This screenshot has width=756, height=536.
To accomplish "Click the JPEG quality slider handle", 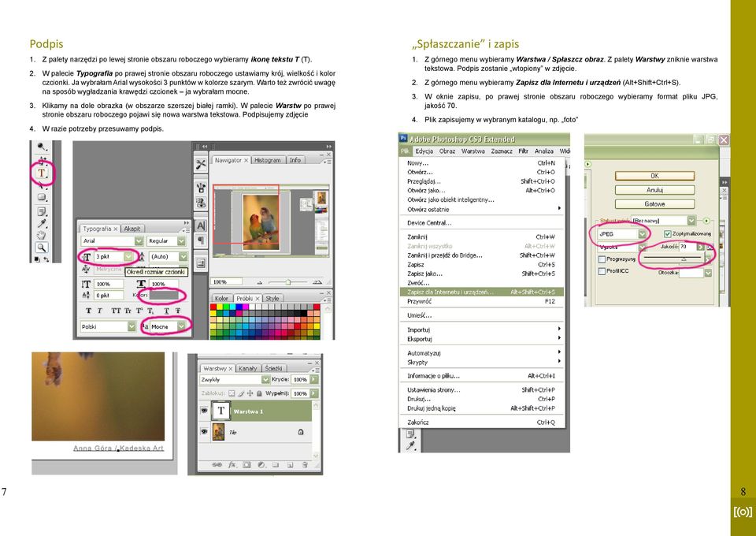I will click(x=684, y=259).
